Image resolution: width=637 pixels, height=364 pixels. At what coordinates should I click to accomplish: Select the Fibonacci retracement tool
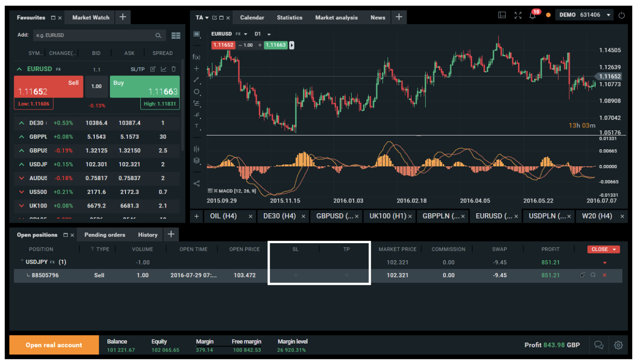(x=197, y=103)
